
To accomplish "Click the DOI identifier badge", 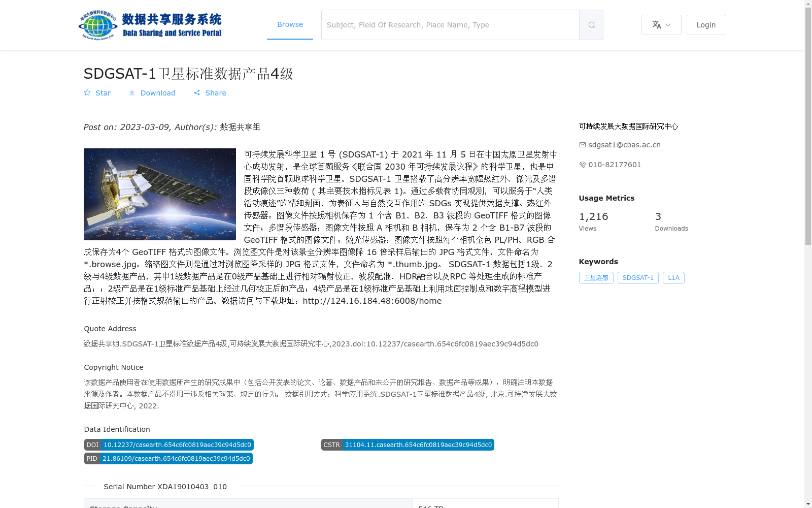I will 168,445.
